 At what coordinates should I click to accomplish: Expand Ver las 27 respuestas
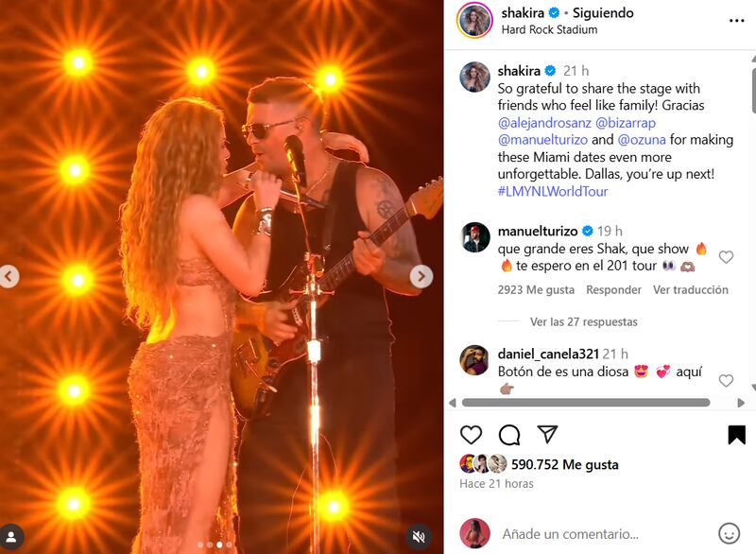[583, 321]
